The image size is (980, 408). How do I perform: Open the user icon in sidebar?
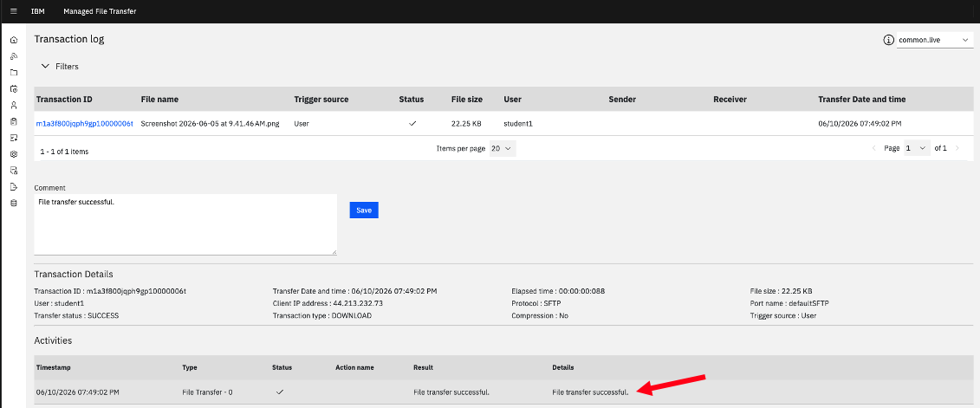coord(14,105)
